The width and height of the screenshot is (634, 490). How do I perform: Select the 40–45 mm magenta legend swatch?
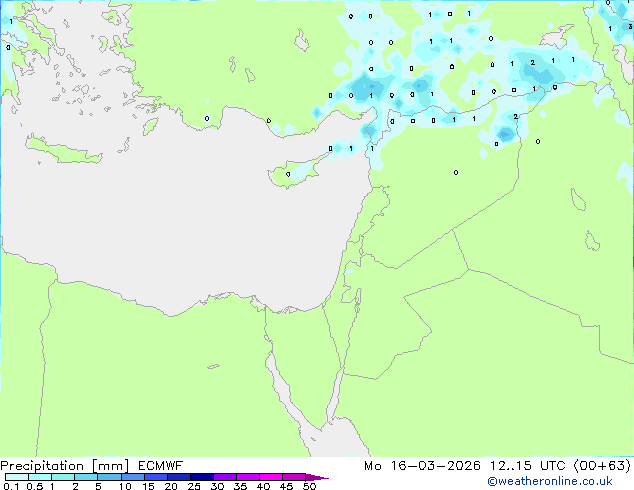271,477
